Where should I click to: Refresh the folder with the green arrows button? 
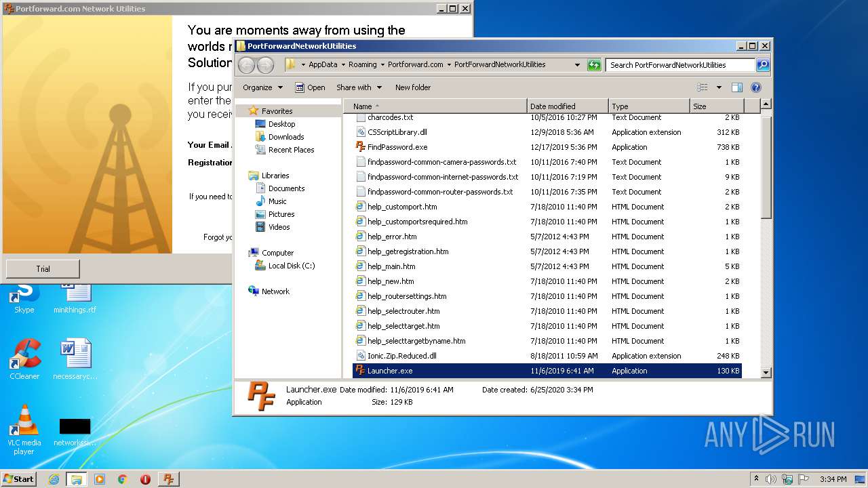[594, 65]
